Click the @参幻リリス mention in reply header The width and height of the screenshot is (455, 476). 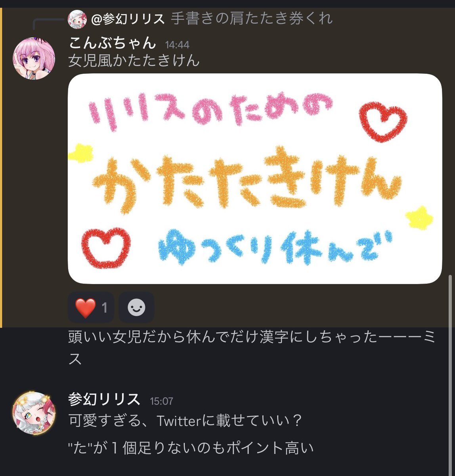pyautogui.click(x=128, y=19)
